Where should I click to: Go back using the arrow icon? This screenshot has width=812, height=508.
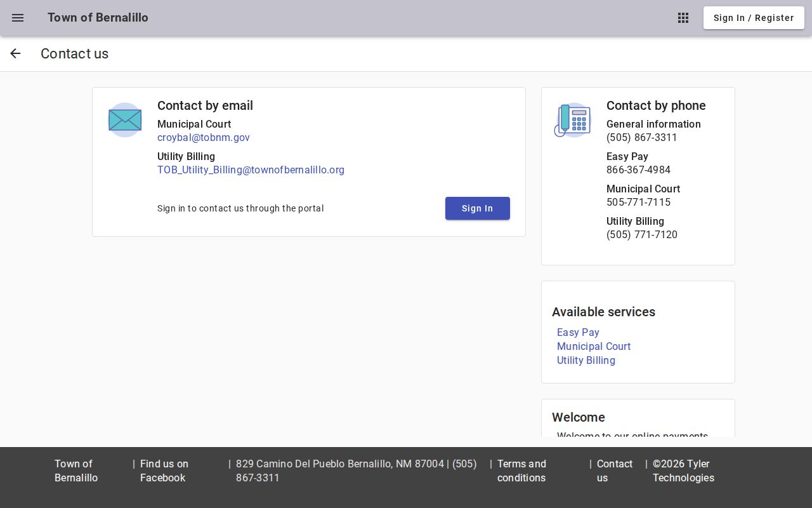click(15, 54)
